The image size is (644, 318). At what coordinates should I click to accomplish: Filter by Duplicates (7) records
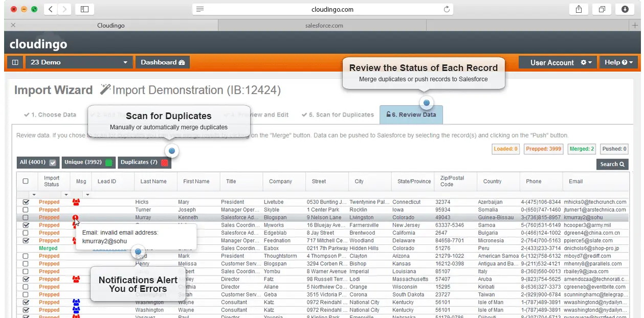pos(144,163)
